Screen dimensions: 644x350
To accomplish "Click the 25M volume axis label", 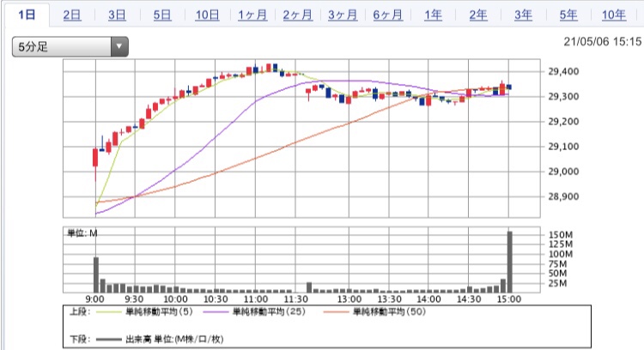I will pos(558,283).
